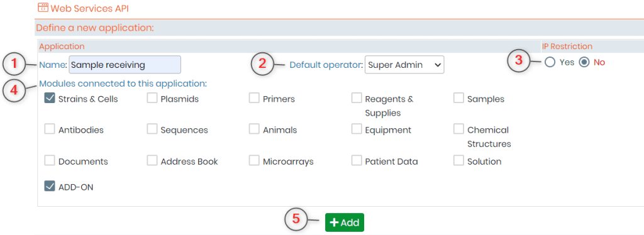Click the plus icon on Add button

tap(335, 222)
